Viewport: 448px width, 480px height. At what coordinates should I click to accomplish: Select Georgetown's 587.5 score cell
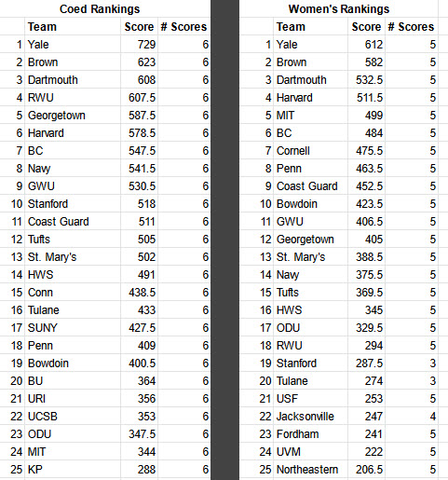[x=139, y=115]
